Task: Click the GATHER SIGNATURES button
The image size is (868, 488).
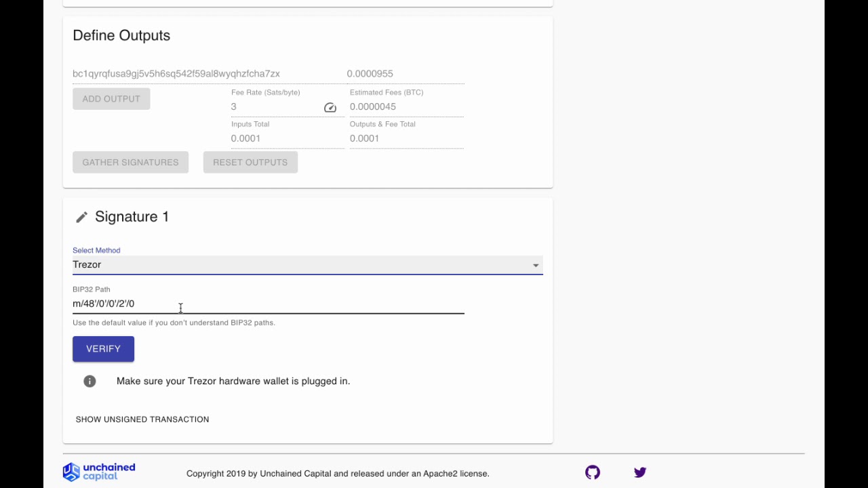Action: (130, 162)
